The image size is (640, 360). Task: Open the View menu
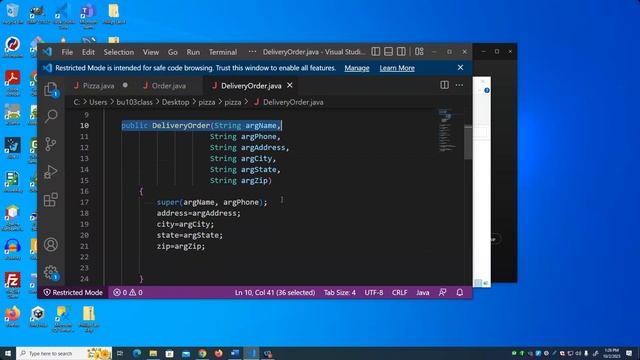click(x=151, y=52)
